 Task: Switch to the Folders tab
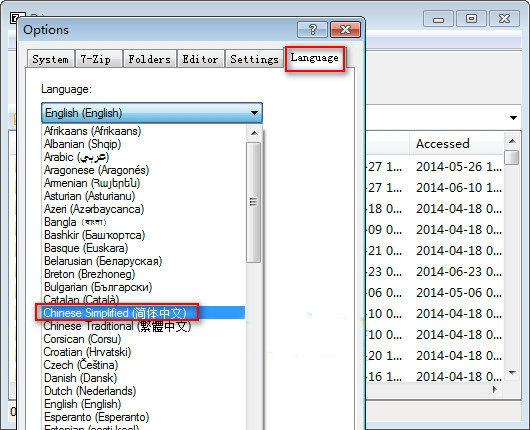pyautogui.click(x=150, y=59)
